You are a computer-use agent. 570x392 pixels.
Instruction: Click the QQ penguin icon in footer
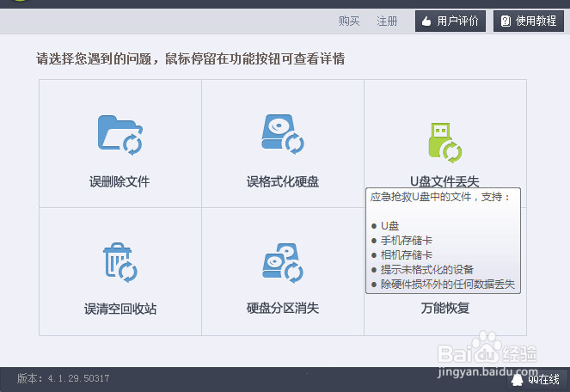[x=517, y=380]
